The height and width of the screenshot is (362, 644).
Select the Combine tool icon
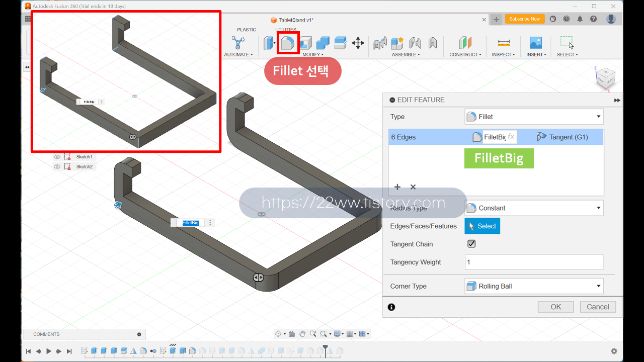pyautogui.click(x=323, y=43)
